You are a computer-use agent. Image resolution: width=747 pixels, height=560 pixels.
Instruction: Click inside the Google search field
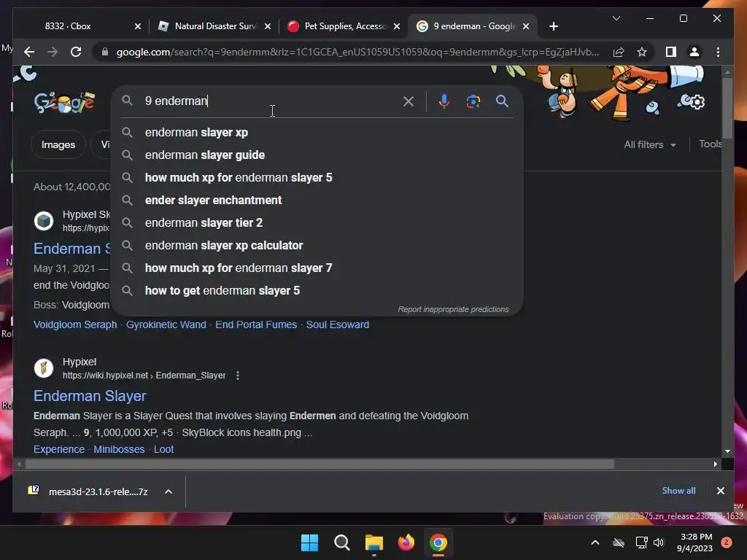click(x=271, y=101)
